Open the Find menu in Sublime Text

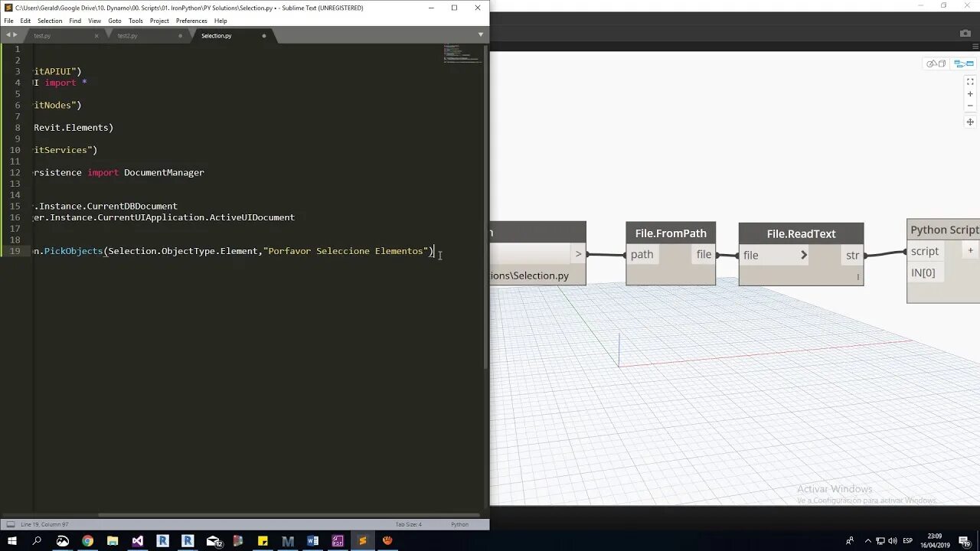75,21
